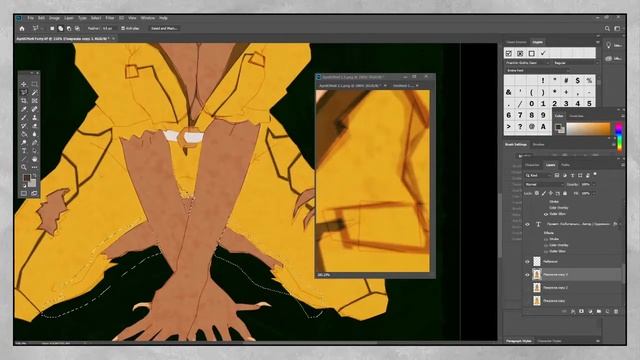
Task: Pick a color in Color panel ramp
Action: click(x=588, y=129)
